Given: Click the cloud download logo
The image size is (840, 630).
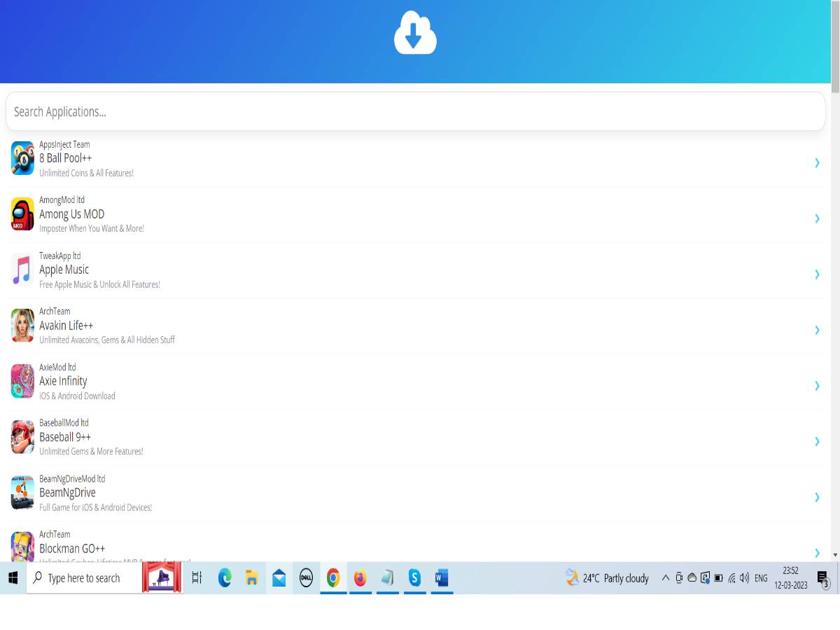Looking at the screenshot, I should pos(415,34).
